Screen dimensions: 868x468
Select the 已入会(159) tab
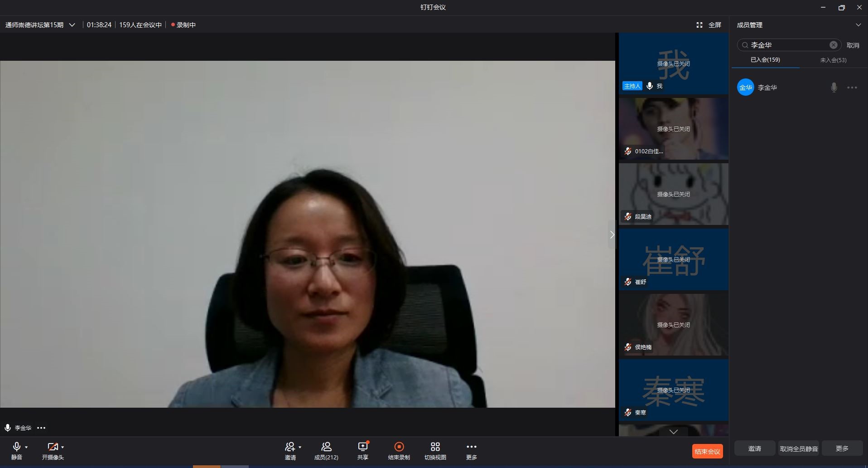[765, 60]
